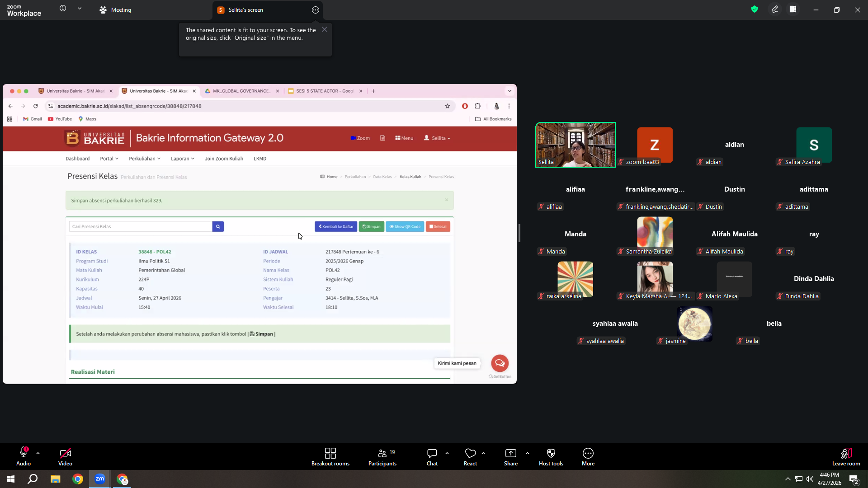Select Samantha Zuleika's video thumbnail
Image resolution: width=868 pixels, height=488 pixels.
(655, 236)
